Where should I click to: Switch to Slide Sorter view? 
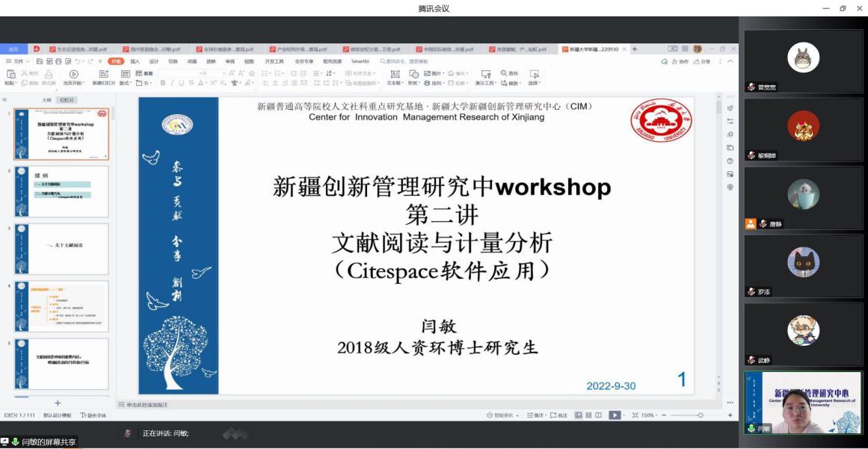click(x=588, y=415)
